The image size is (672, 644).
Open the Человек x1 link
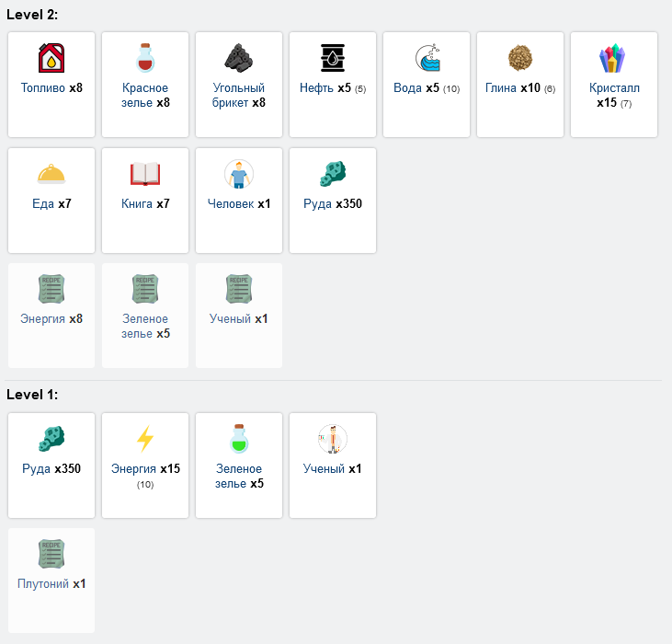pos(239,203)
